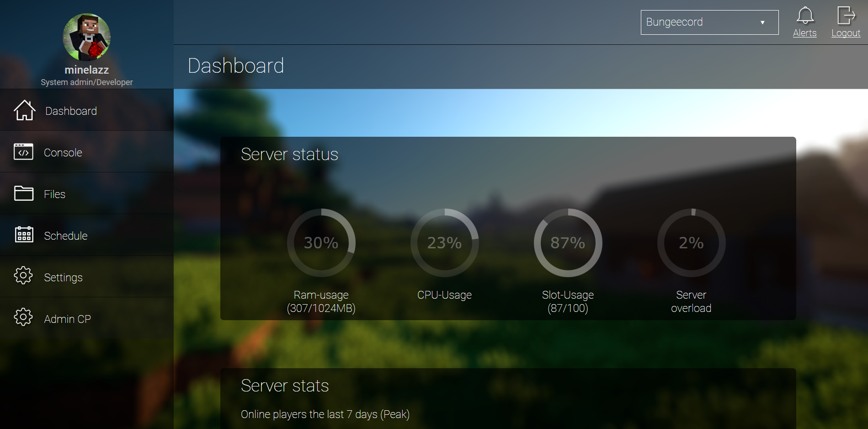The image size is (868, 429).
Task: Click the Admin CP gear icon
Action: pyautogui.click(x=23, y=317)
